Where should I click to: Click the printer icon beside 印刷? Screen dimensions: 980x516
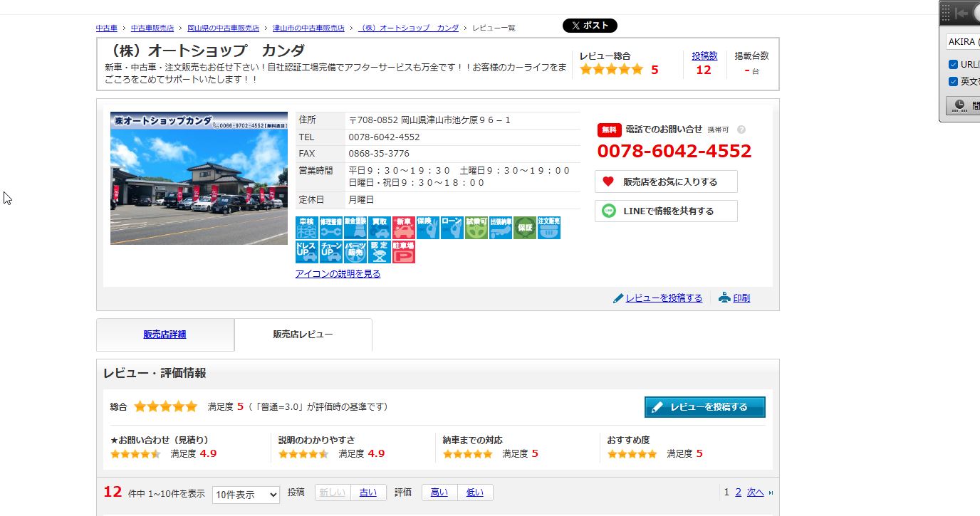pos(724,298)
